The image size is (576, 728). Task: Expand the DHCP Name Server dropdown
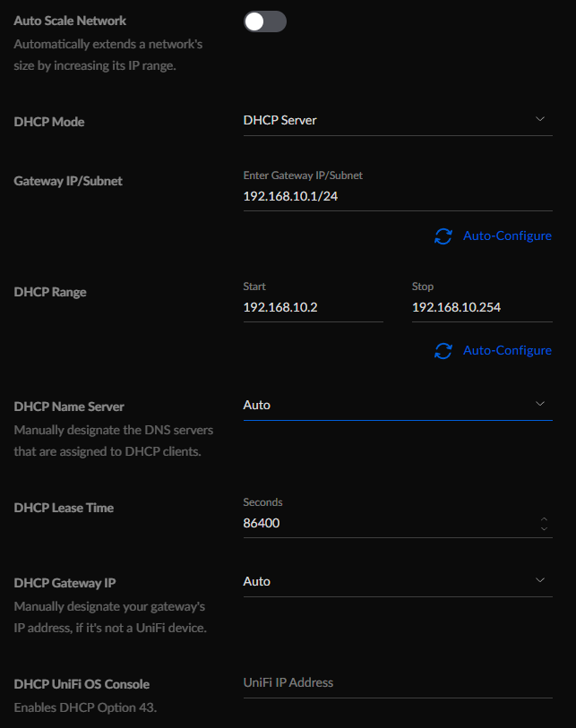coord(398,406)
